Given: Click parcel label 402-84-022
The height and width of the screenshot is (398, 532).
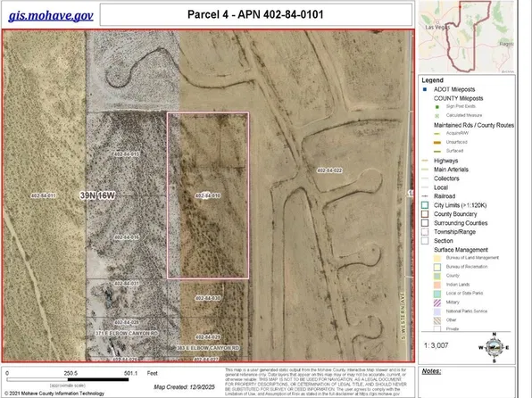Looking at the screenshot, I should click(329, 170).
